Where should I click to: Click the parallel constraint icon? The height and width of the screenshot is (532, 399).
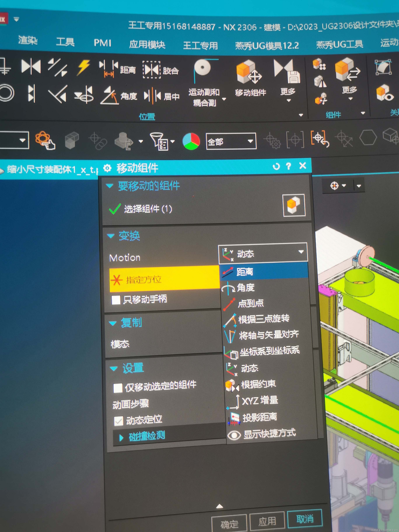(x=57, y=67)
